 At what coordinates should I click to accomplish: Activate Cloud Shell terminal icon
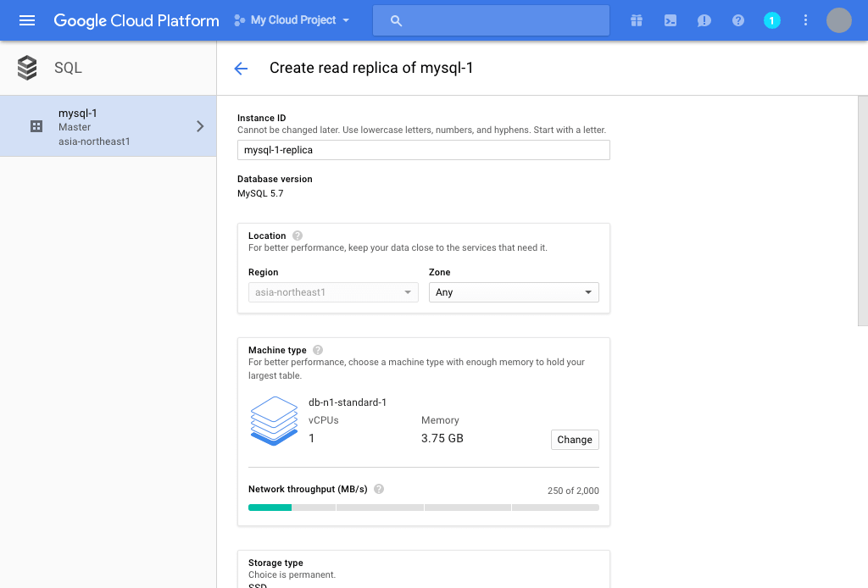670,20
